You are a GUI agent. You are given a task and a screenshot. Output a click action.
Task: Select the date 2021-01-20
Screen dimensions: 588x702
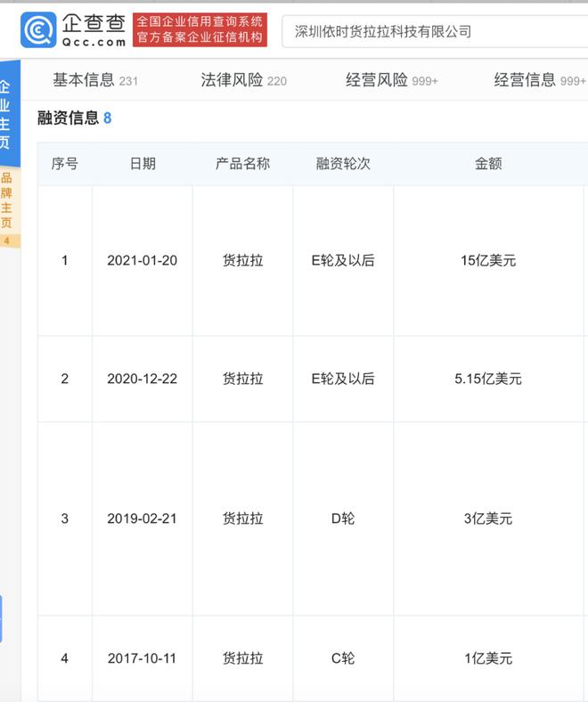pos(142,260)
